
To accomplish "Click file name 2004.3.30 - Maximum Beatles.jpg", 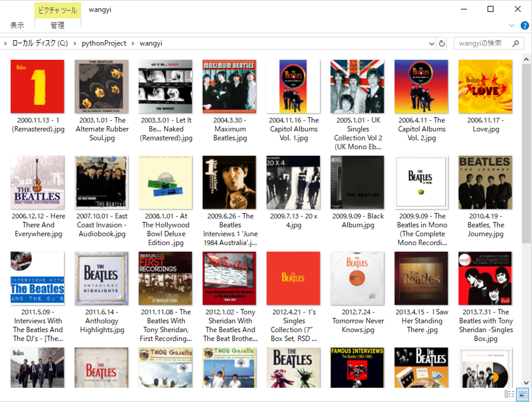I will [x=230, y=129].
